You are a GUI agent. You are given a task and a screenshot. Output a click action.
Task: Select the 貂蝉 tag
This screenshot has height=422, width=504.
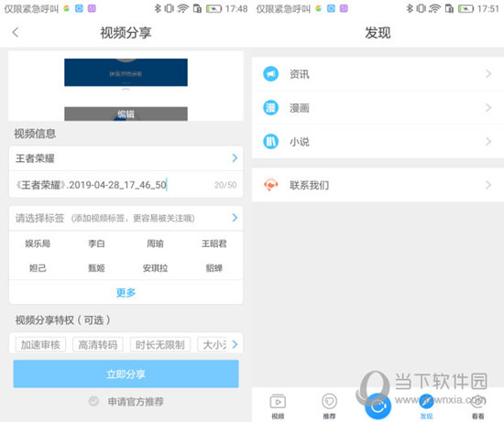(x=214, y=268)
